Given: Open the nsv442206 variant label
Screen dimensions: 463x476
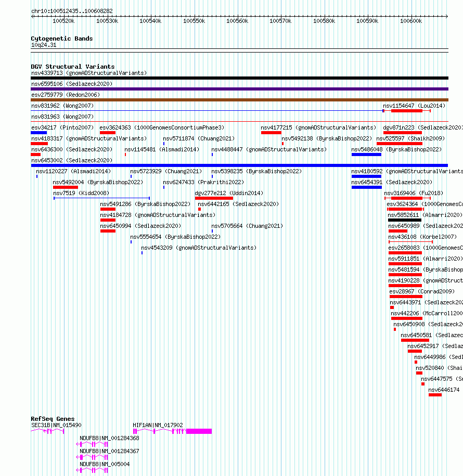Looking at the screenshot, I should point(427,313).
